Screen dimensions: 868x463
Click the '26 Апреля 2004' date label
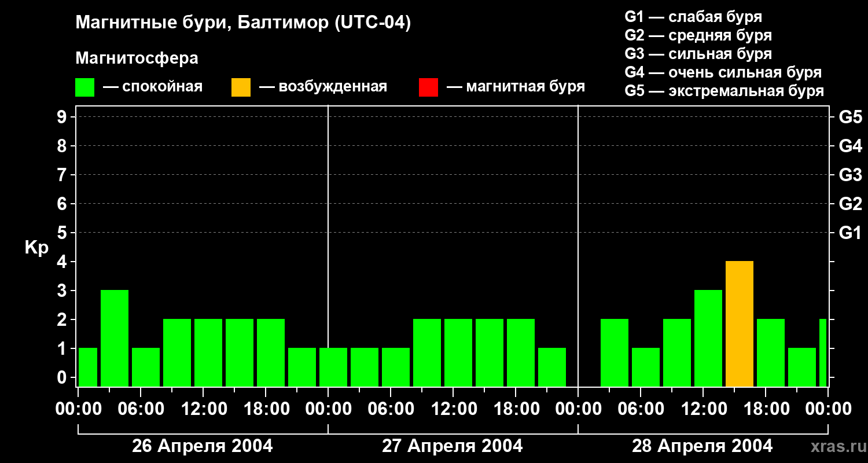tap(203, 446)
